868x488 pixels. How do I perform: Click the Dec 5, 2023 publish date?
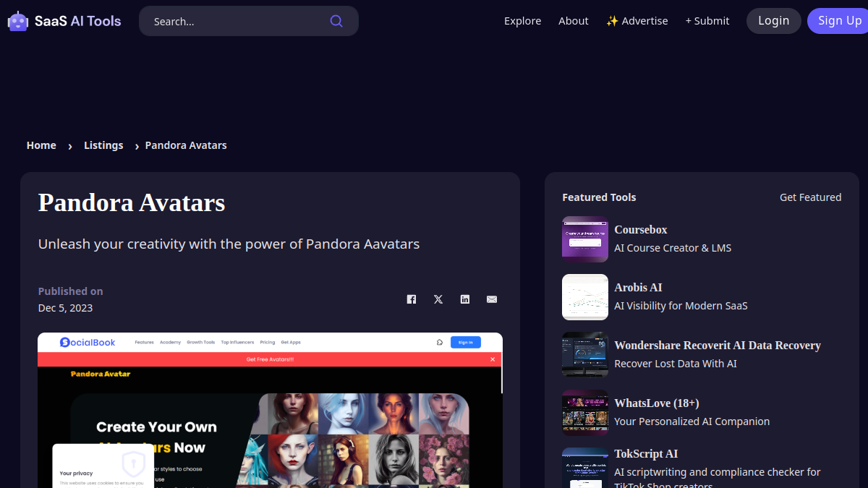point(66,308)
